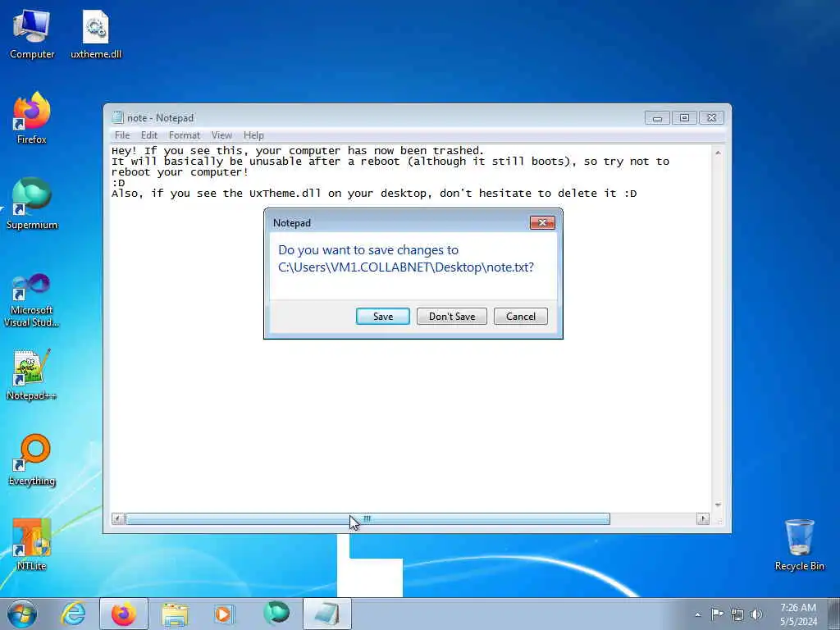Launch NTLite from the desktop
This screenshot has height=630, width=840.
point(32,545)
